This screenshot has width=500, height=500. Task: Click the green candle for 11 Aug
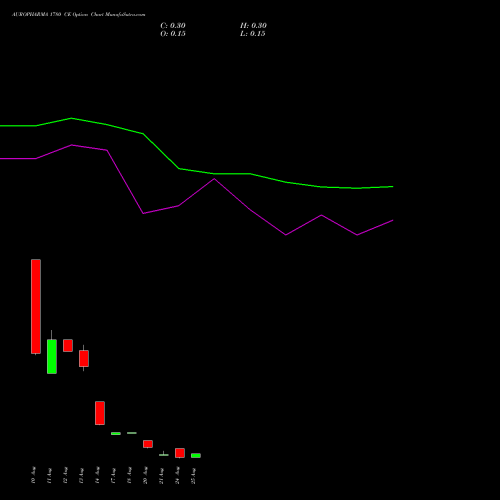tap(52, 356)
